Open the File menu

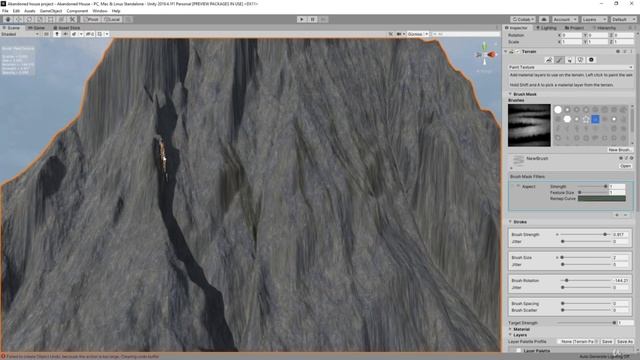click(x=5, y=11)
